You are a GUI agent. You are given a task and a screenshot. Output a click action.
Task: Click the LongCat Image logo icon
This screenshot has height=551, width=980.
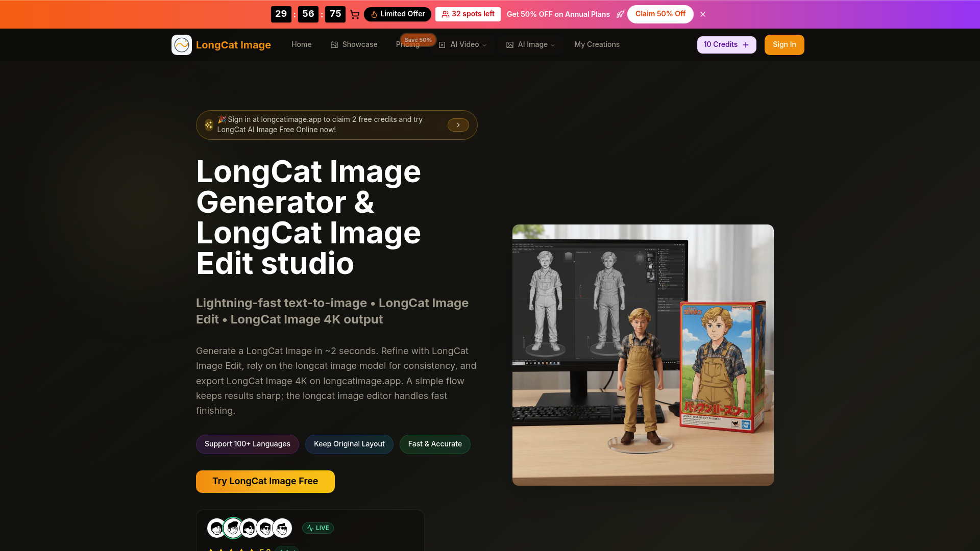coord(182,45)
